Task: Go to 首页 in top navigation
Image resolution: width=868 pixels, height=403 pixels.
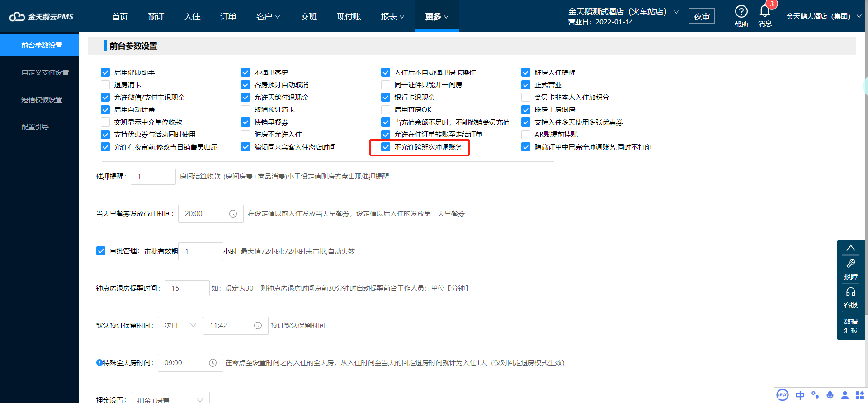Action: tap(120, 17)
